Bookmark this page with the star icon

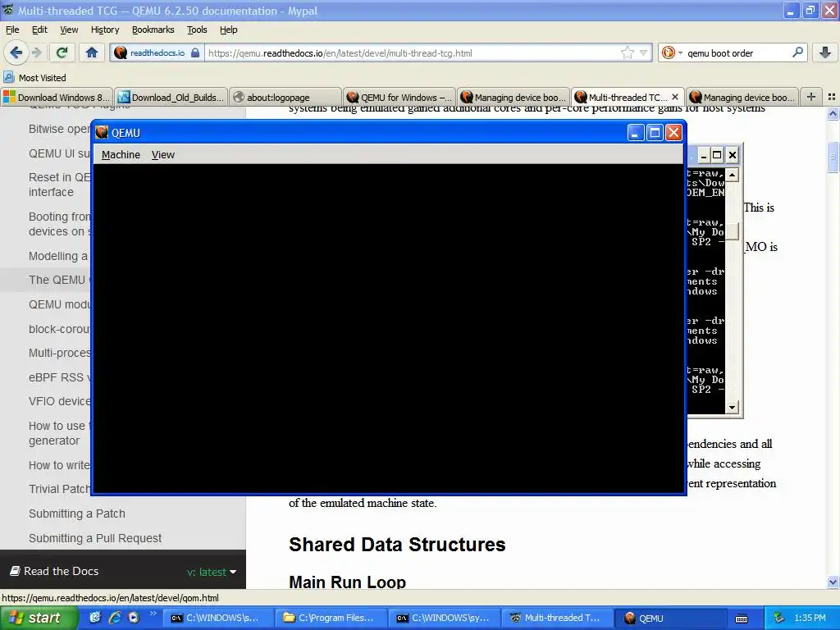point(628,53)
